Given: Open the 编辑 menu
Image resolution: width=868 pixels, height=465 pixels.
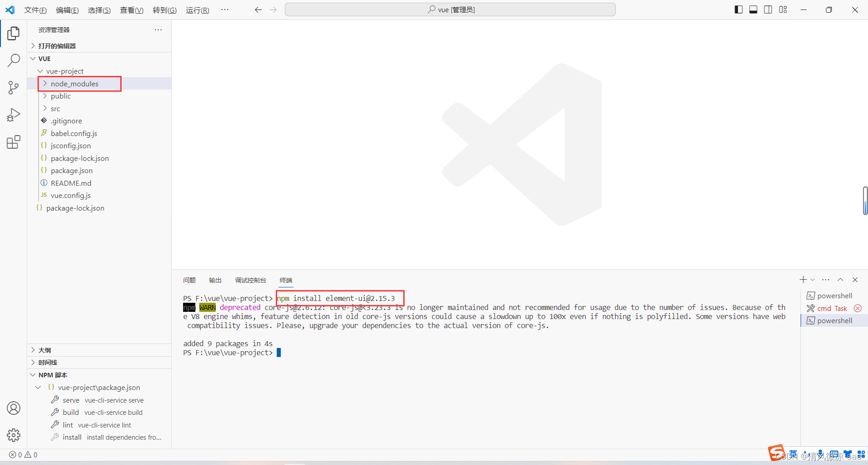Looking at the screenshot, I should click(x=67, y=10).
